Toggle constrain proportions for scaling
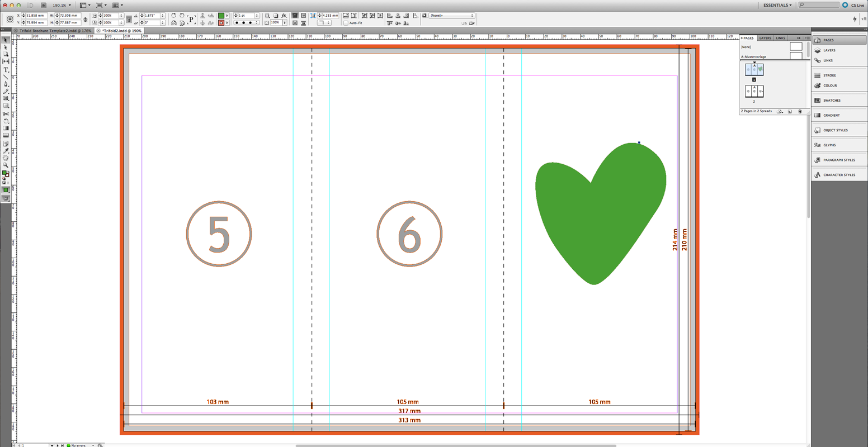 [x=129, y=19]
